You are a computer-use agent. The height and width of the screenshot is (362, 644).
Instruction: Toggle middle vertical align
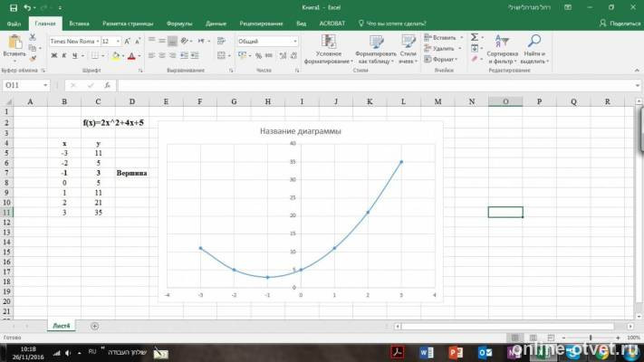pyautogui.click(x=162, y=41)
